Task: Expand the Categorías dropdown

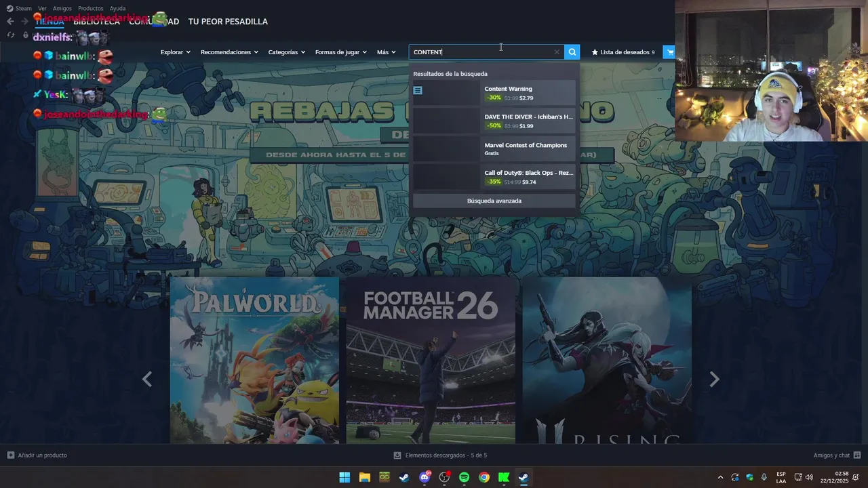Action: [x=286, y=52]
